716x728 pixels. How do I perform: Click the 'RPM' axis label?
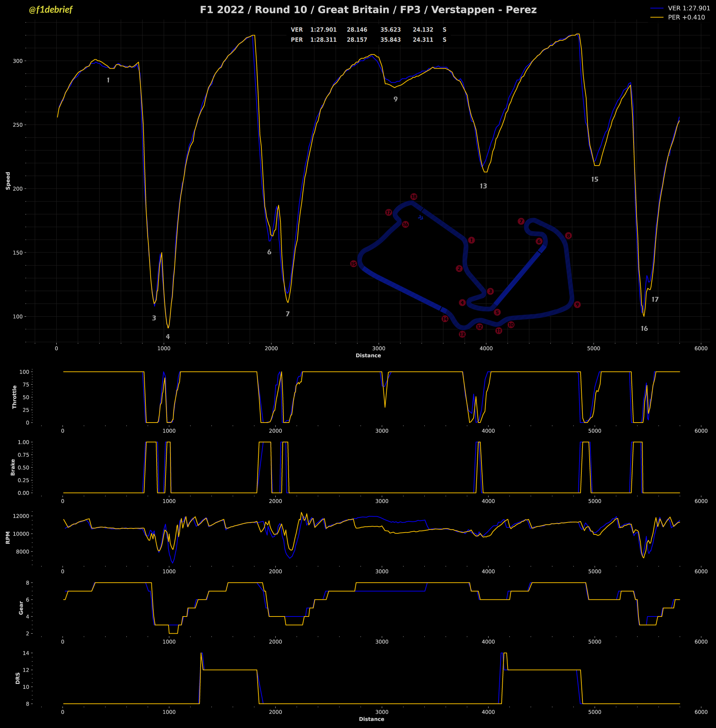tap(8, 537)
